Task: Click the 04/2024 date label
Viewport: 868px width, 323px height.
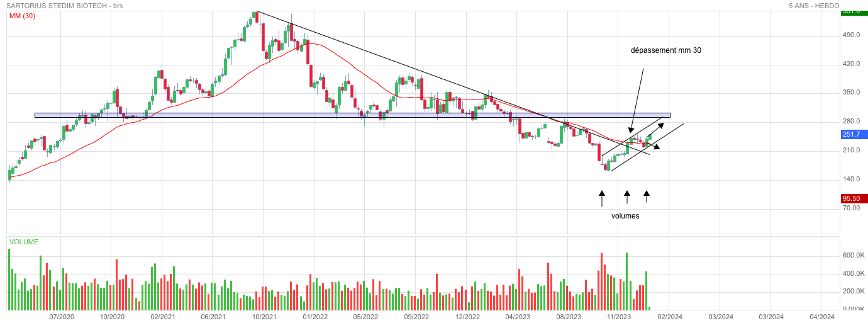Action: point(821,317)
